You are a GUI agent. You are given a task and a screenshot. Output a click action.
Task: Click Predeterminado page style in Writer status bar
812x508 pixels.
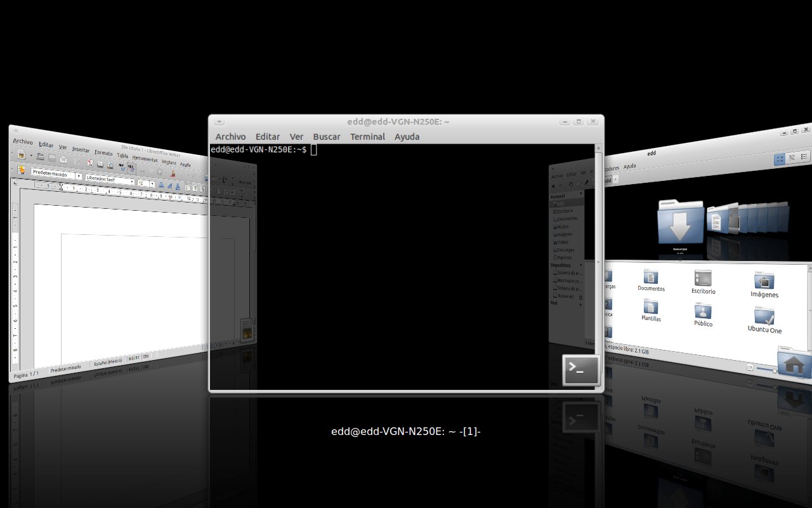[x=65, y=369]
